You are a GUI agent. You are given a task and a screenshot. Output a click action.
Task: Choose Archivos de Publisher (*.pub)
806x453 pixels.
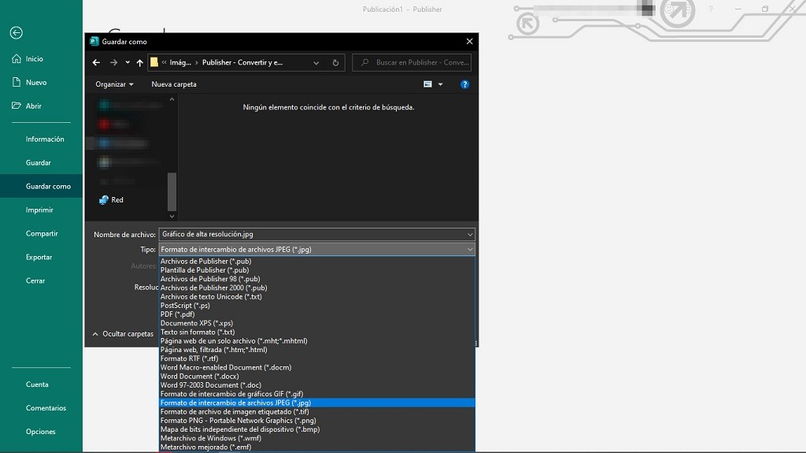click(x=317, y=261)
